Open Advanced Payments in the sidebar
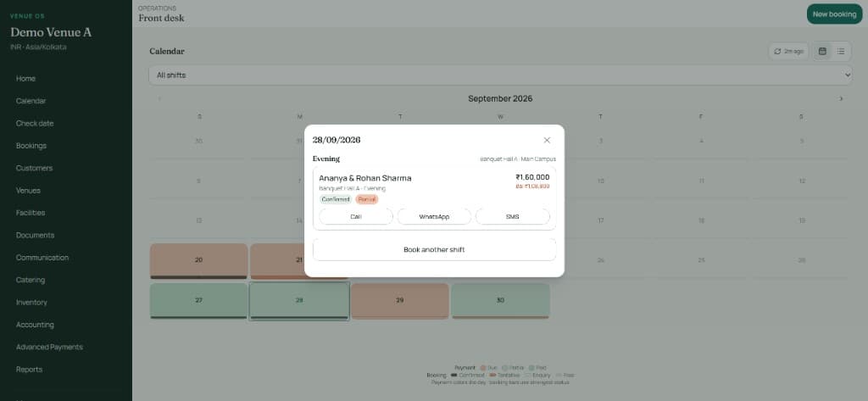The image size is (868, 401). [x=49, y=348]
